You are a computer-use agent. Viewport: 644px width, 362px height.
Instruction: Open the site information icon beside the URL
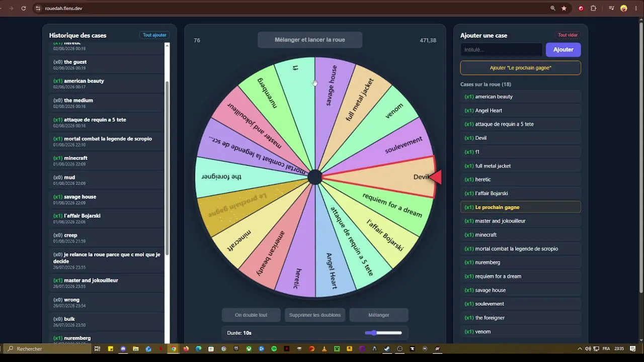coord(38,8)
